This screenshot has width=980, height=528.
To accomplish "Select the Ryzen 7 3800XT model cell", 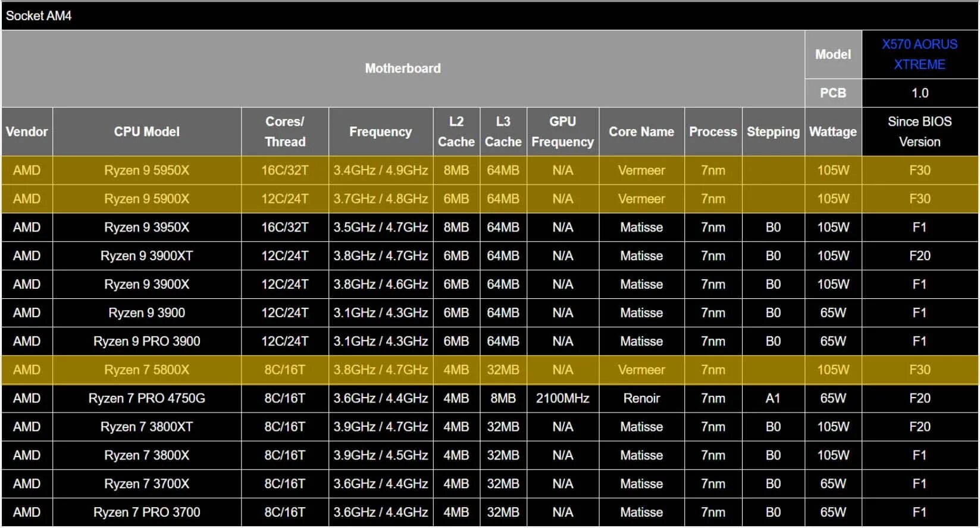I will (x=147, y=427).
